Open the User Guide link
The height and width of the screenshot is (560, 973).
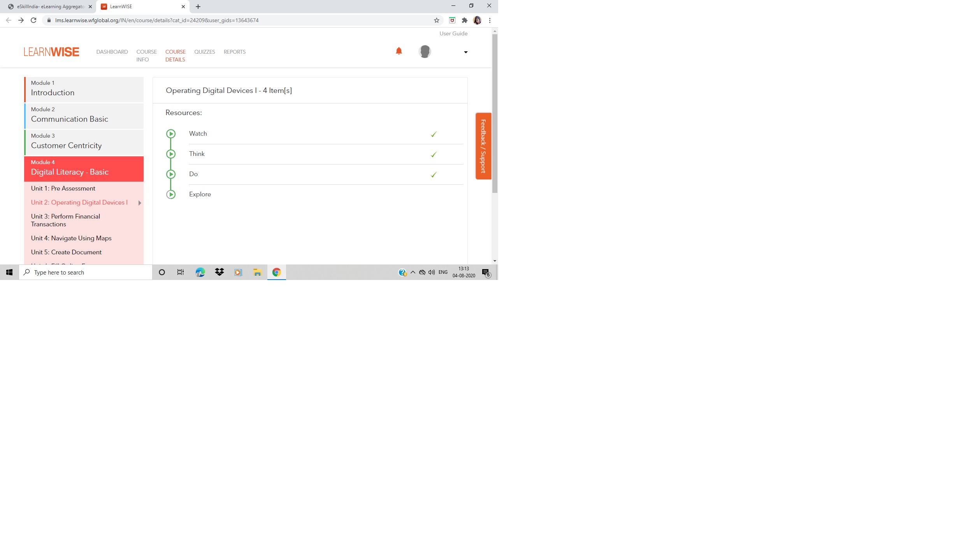(x=453, y=33)
